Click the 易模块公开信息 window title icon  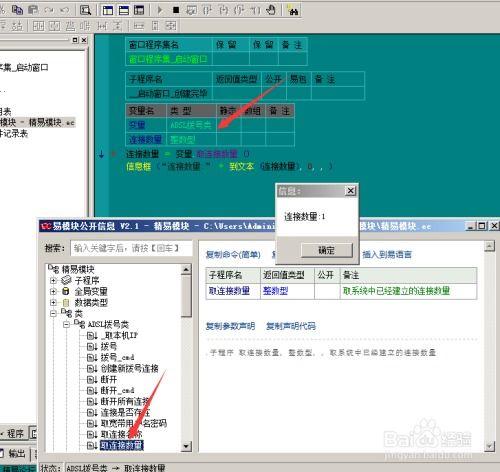click(x=46, y=226)
